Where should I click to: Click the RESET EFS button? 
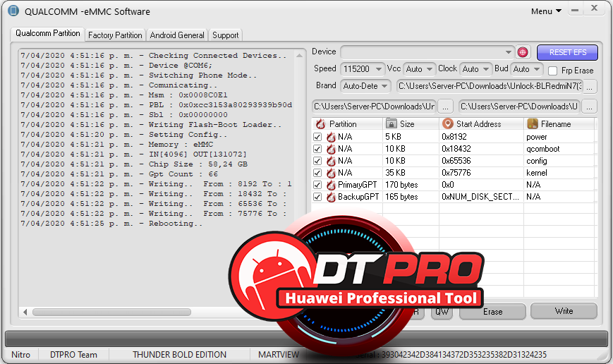coord(567,52)
